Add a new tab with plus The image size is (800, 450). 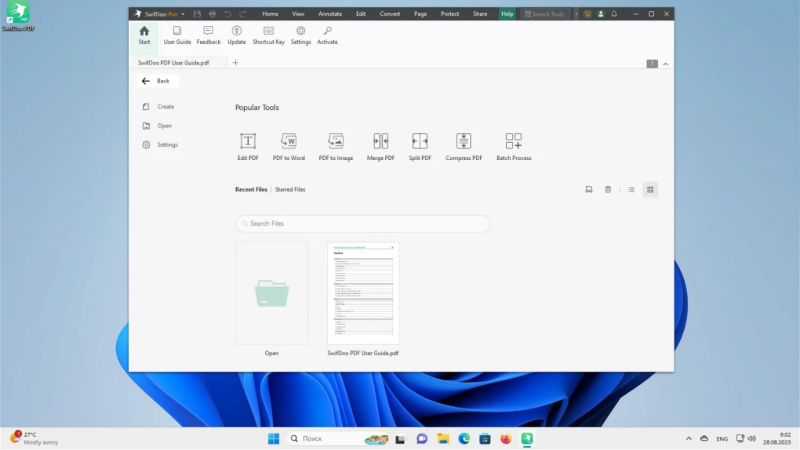click(x=235, y=63)
